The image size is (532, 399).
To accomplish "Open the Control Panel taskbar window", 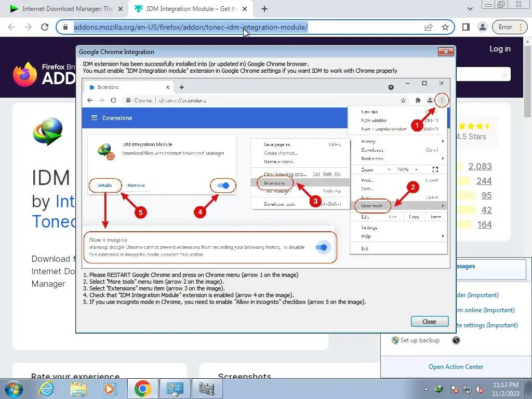I will pyautogui.click(x=175, y=389).
